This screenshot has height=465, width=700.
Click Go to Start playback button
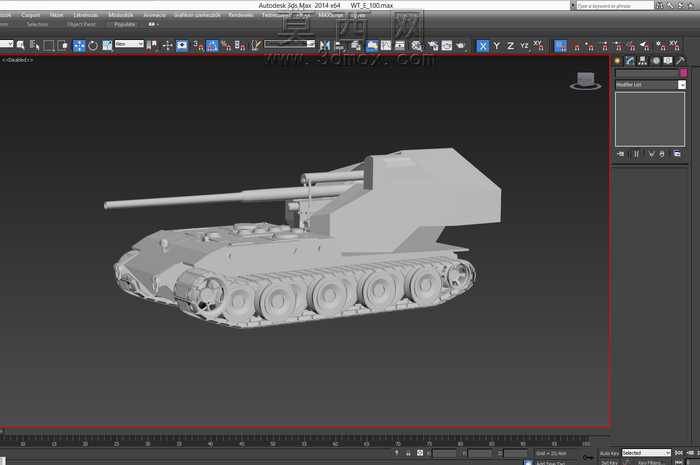[679, 453]
